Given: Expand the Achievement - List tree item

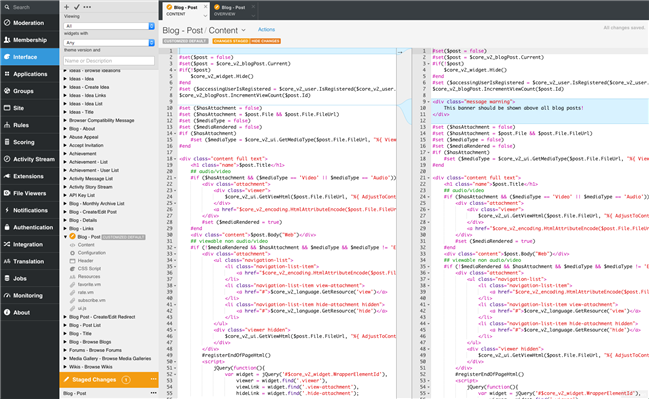Looking at the screenshot, I should (65, 162).
